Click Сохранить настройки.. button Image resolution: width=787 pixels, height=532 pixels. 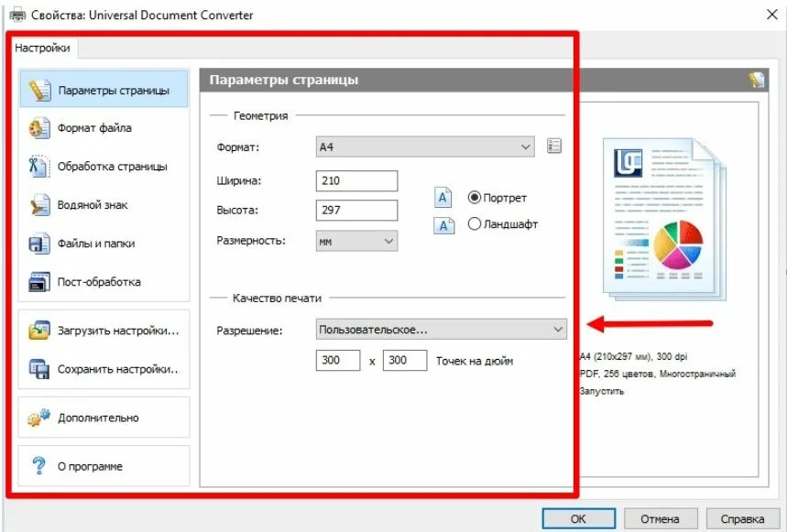tap(104, 369)
